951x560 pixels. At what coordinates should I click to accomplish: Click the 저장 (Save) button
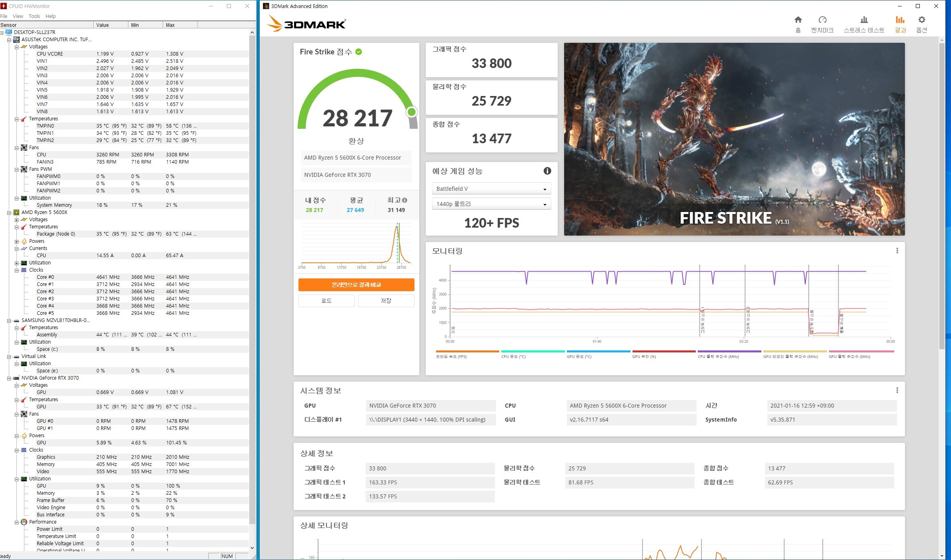[386, 301]
